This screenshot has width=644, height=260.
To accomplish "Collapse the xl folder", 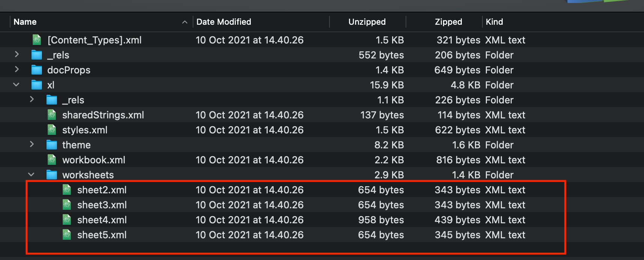I will tap(16, 85).
